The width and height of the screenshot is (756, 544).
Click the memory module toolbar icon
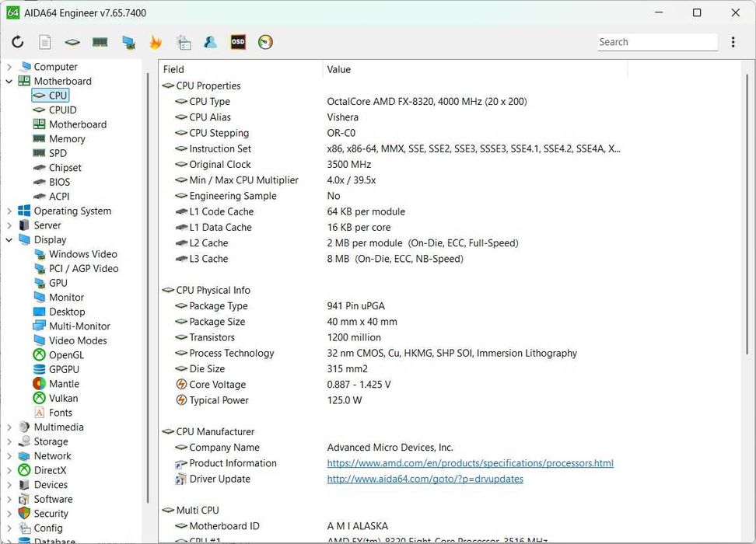(100, 42)
